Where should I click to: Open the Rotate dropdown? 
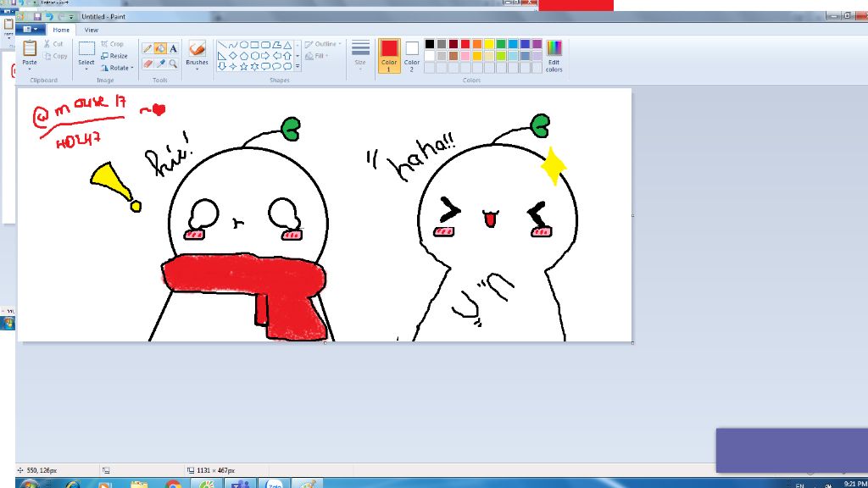click(x=118, y=68)
